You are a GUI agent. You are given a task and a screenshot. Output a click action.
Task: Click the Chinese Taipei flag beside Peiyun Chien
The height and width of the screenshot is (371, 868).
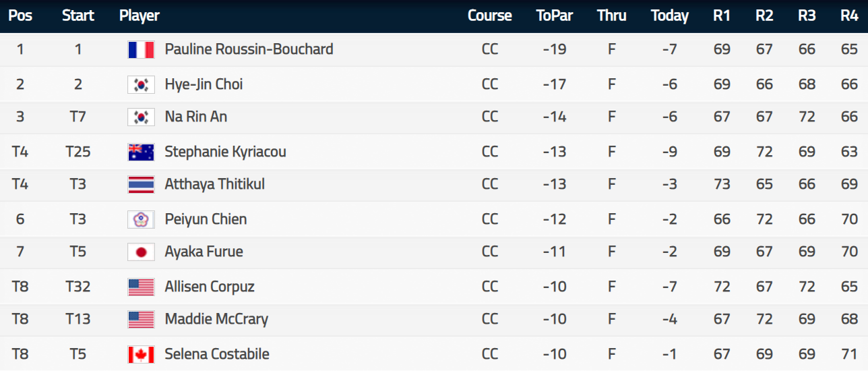coord(141,219)
